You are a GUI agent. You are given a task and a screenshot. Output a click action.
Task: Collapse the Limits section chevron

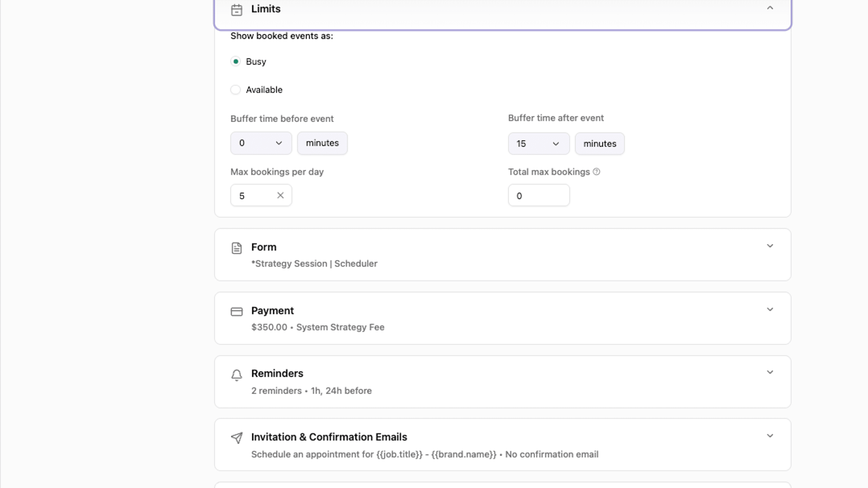tap(770, 8)
